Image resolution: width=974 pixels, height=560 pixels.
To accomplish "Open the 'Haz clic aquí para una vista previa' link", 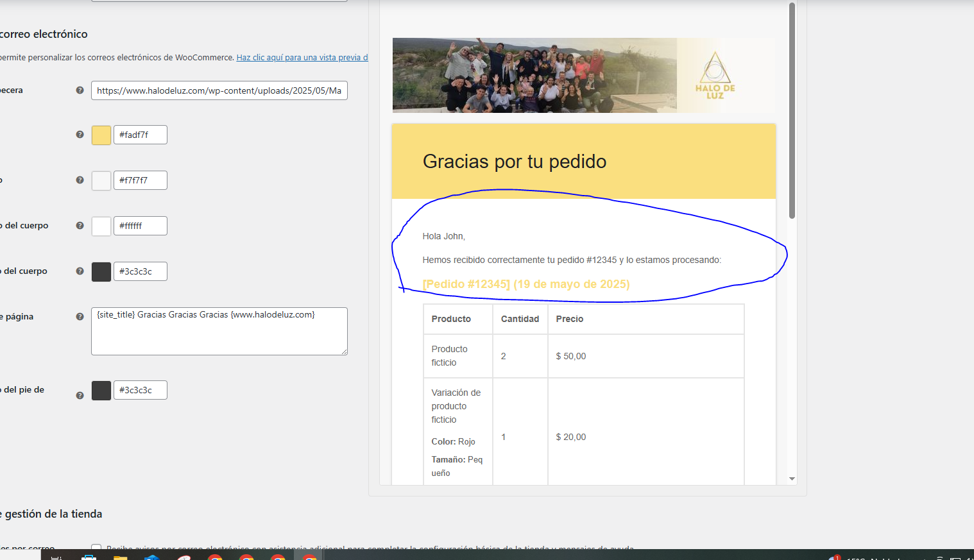I will click(x=302, y=58).
